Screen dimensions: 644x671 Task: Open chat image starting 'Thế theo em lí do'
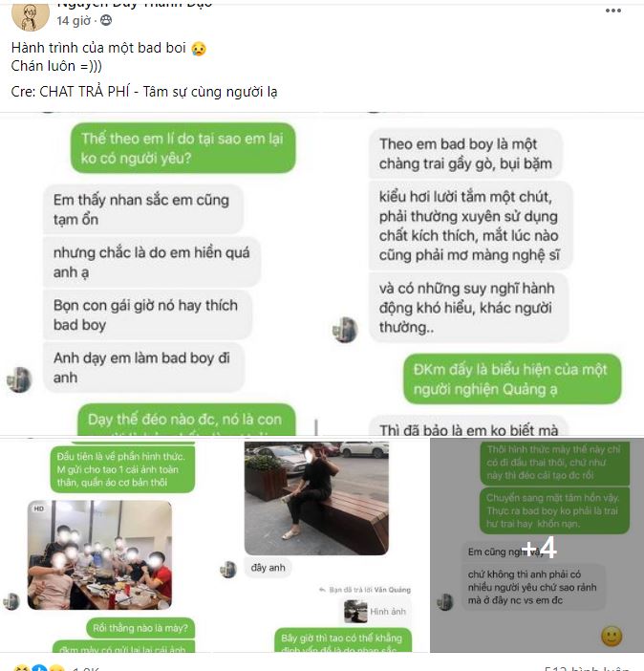[x=161, y=274]
